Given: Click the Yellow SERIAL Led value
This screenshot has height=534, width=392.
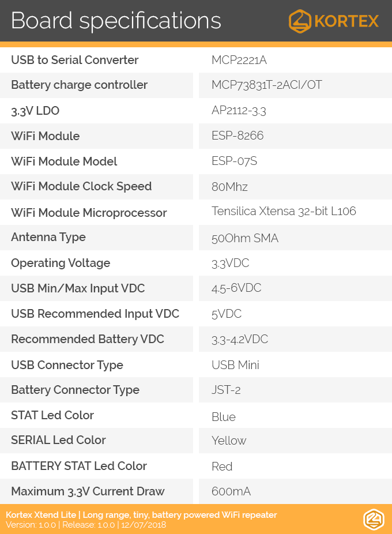Looking at the screenshot, I should 229,441.
